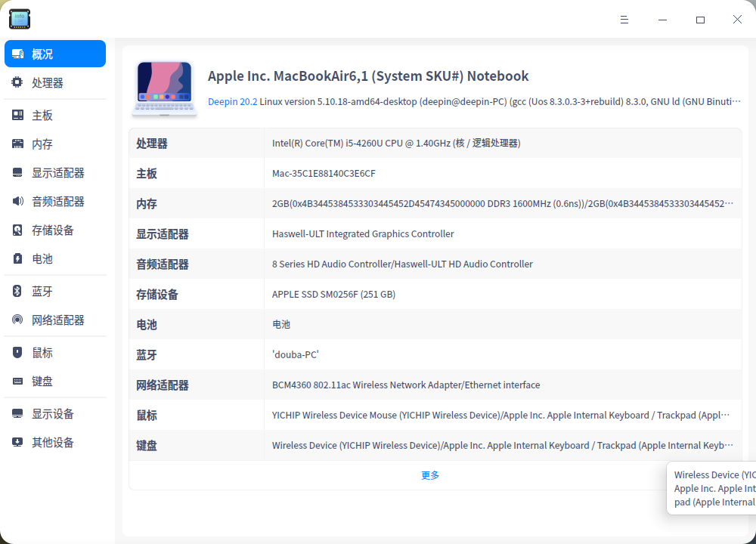The height and width of the screenshot is (544, 756).
Task: Click the Deepin 20.2 link
Action: (232, 102)
